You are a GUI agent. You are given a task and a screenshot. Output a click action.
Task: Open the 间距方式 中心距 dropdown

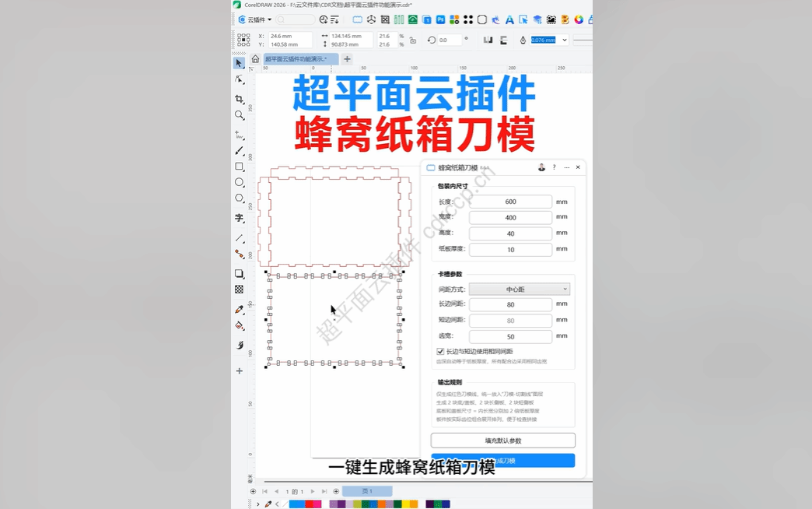click(520, 290)
